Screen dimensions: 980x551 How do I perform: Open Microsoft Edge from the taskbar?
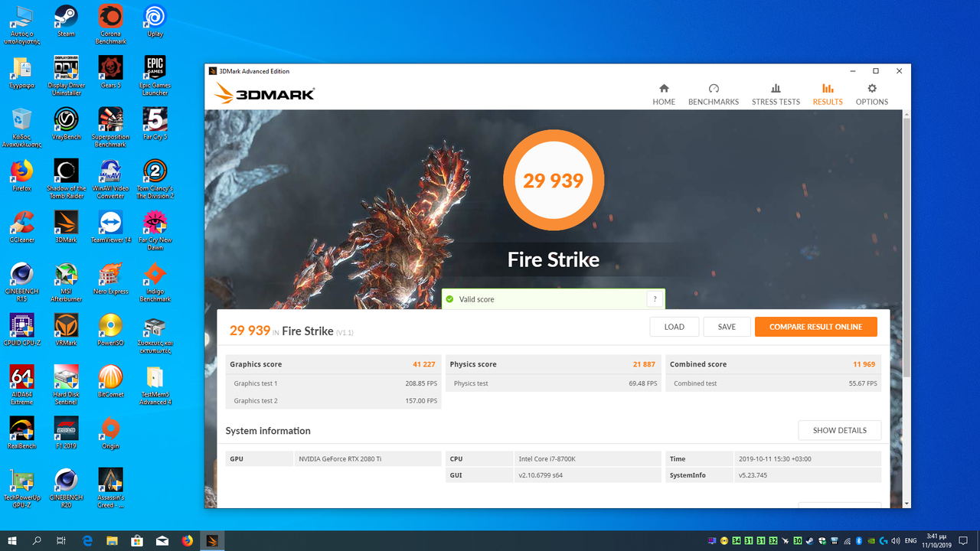click(87, 541)
